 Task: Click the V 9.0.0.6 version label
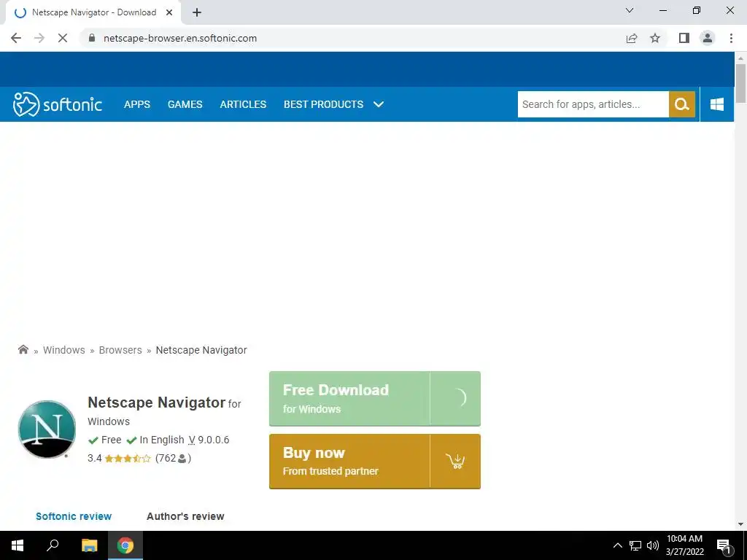click(209, 440)
